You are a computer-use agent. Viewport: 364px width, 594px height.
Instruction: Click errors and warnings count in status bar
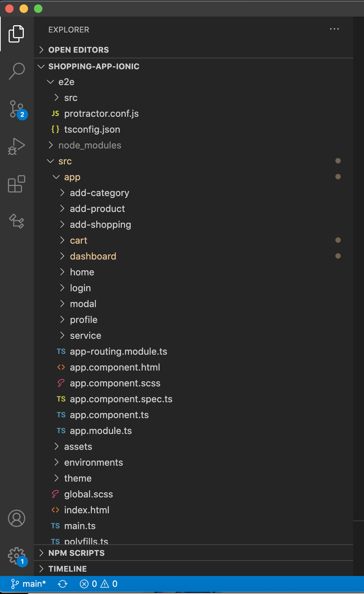click(99, 584)
